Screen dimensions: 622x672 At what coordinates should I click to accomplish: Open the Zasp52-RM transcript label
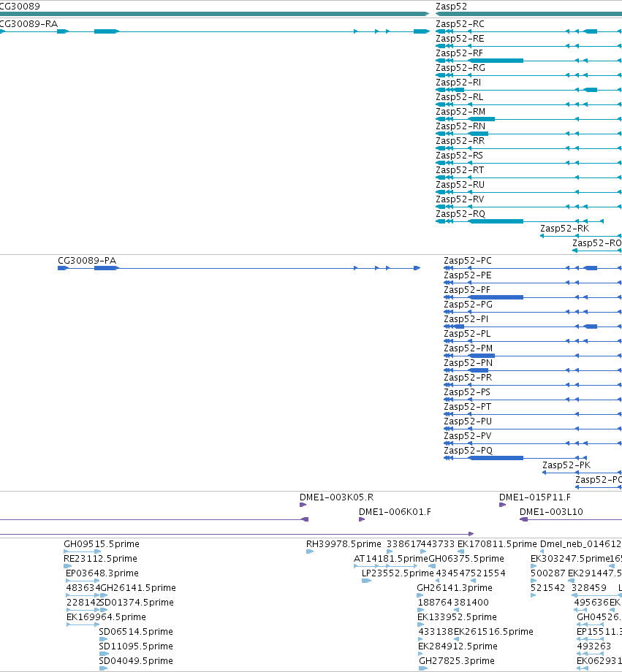pos(460,112)
